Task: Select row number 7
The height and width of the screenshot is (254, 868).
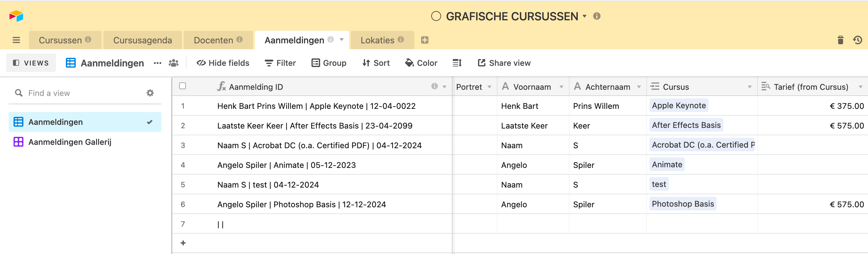Action: (x=183, y=224)
